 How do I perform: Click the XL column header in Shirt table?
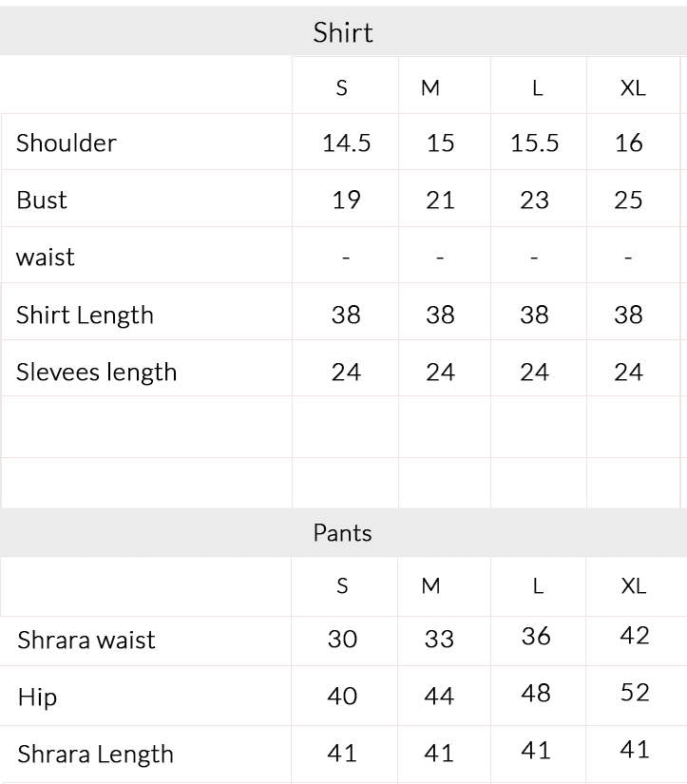pos(633,88)
